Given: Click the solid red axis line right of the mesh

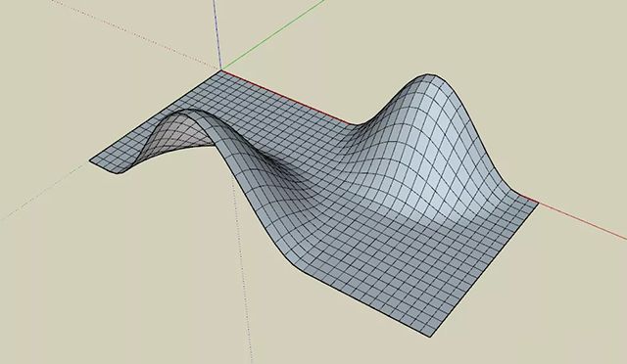Looking at the screenshot, I should click(x=583, y=221).
